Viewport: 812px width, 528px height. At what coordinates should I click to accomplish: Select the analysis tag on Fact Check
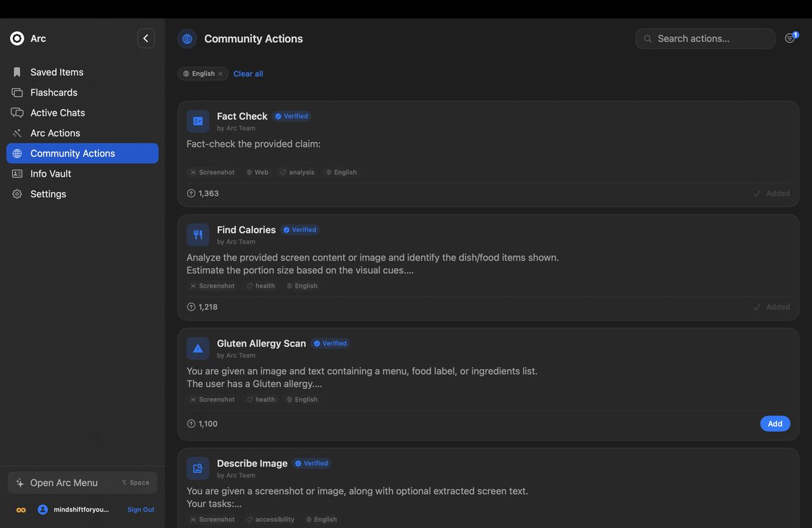(x=297, y=173)
